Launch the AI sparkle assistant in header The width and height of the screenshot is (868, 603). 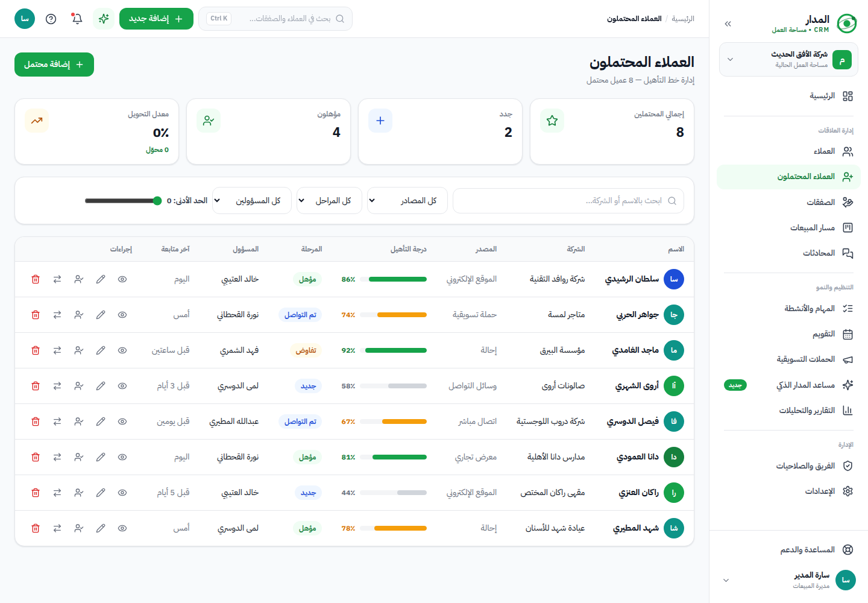click(104, 19)
